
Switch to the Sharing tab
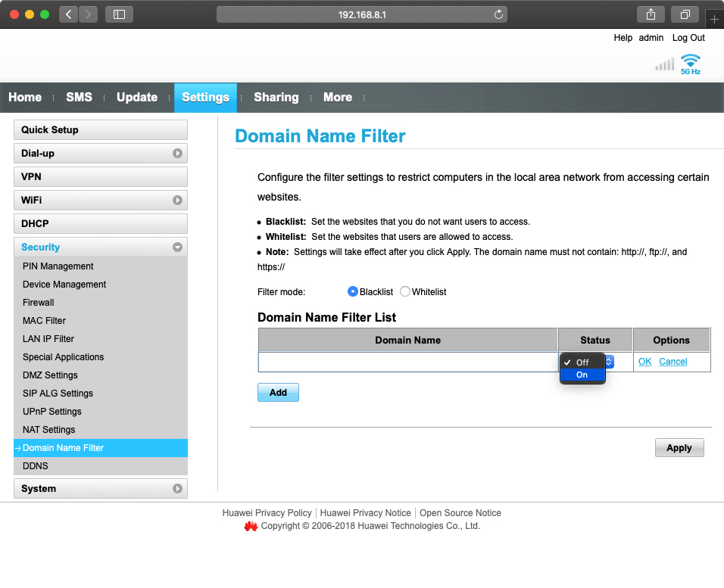276,98
